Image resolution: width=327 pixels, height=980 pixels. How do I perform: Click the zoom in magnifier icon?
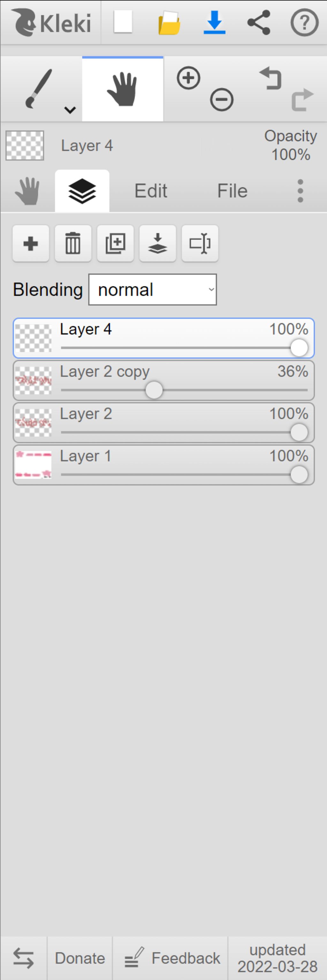pos(188,78)
